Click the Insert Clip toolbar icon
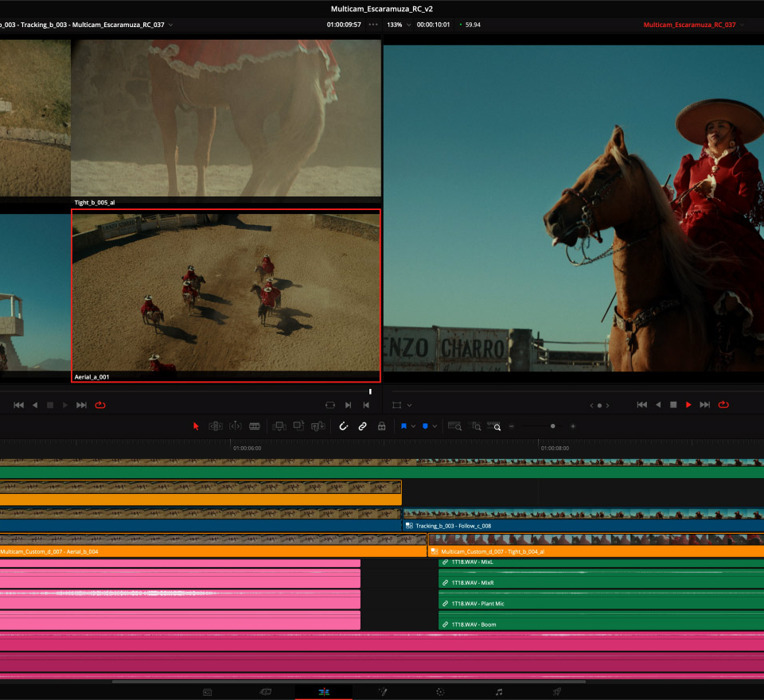This screenshot has height=700, width=764. point(279,426)
